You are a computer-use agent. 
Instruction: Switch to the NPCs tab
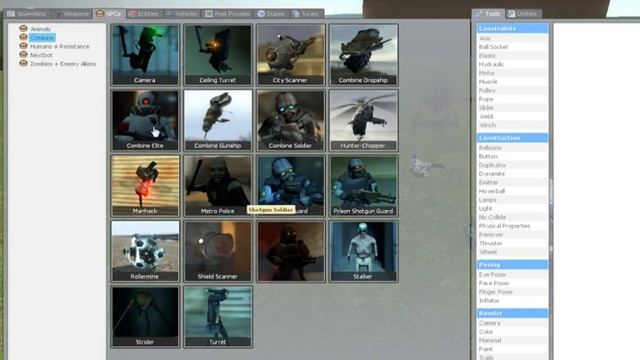109,14
